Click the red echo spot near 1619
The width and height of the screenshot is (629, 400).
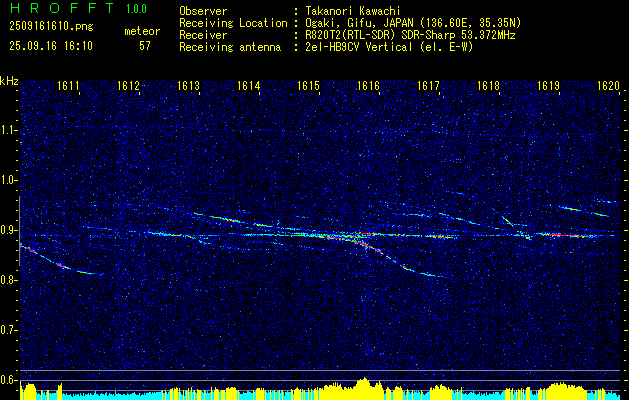556,235
